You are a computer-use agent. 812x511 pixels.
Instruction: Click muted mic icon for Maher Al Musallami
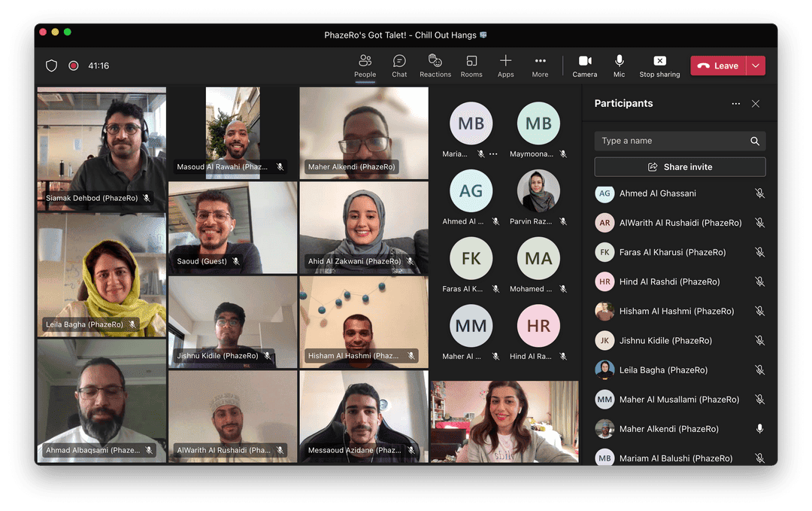click(x=759, y=400)
